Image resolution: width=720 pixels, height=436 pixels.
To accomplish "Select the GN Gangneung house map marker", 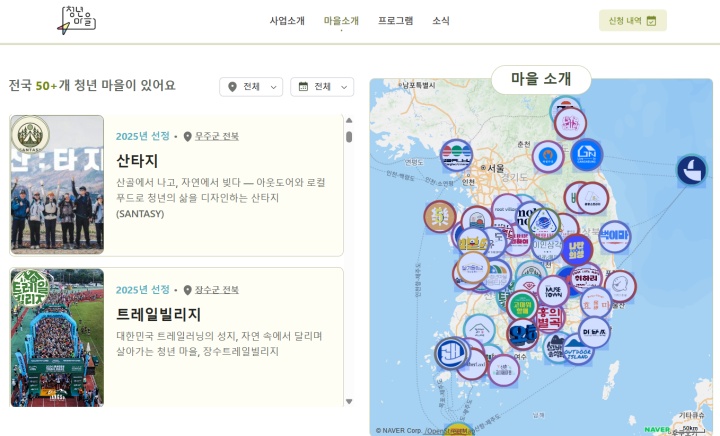I will pos(586,155).
